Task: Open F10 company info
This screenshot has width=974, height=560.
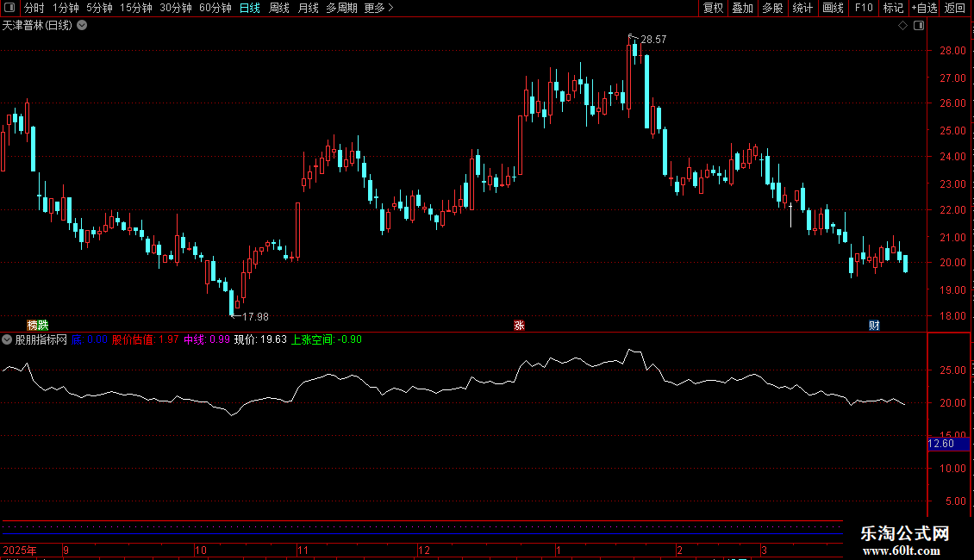Action: 864,8
